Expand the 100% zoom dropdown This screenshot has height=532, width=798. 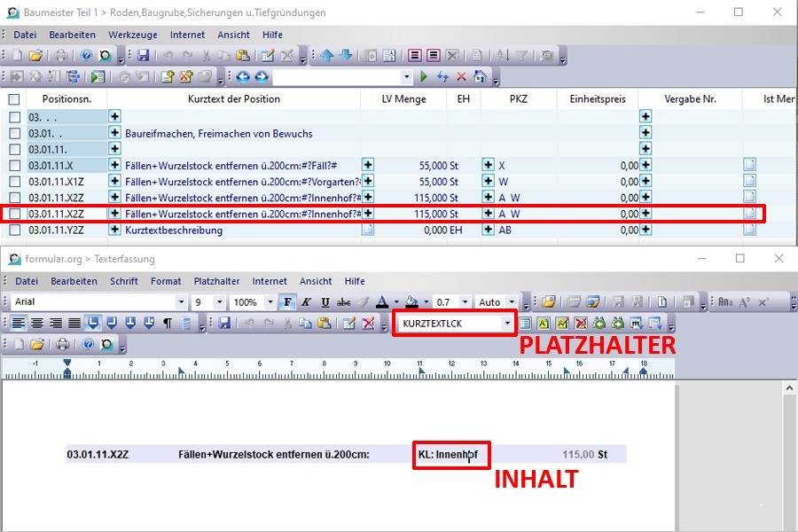(x=266, y=302)
